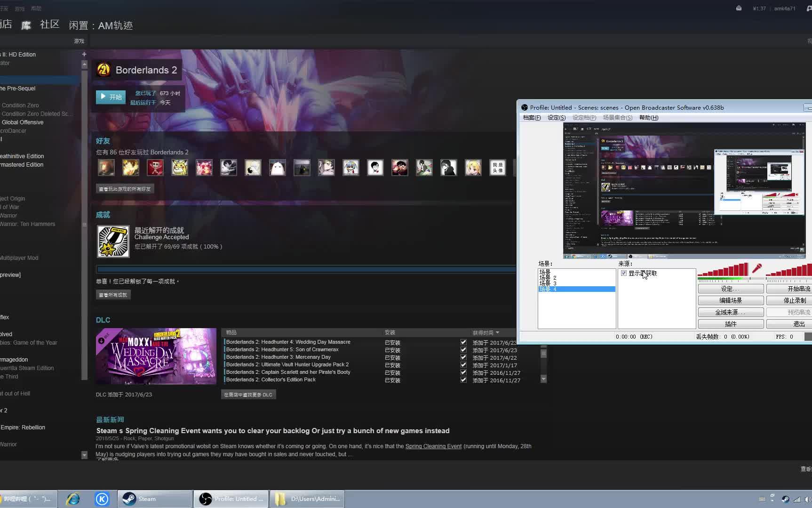Click the 全域来源... button in OBS

(x=731, y=312)
